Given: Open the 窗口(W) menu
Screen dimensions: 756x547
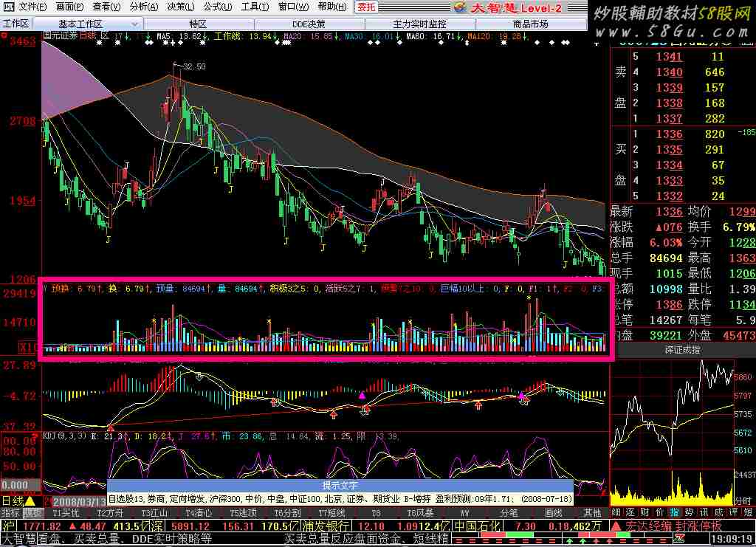Looking at the screenshot, I should [294, 7].
